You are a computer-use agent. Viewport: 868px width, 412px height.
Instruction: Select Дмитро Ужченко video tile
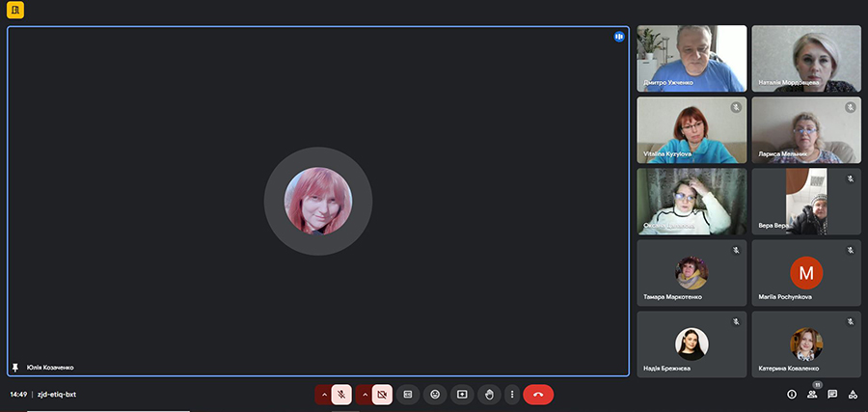[692, 58]
